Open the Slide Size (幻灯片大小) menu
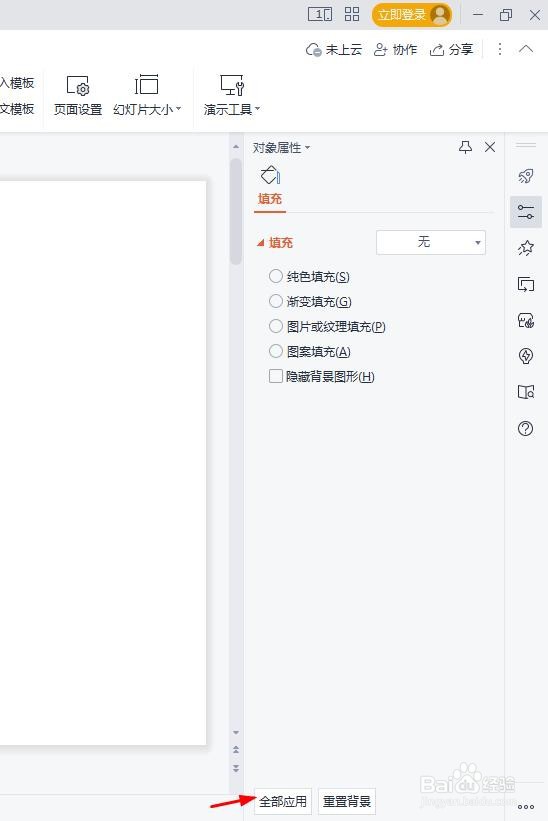Image resolution: width=548 pixels, height=821 pixels. pyautogui.click(x=147, y=95)
